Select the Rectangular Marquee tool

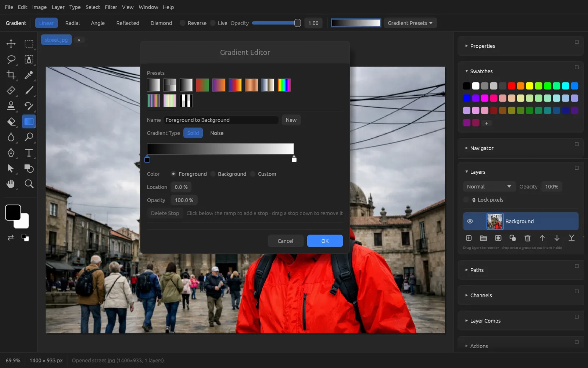tap(29, 44)
